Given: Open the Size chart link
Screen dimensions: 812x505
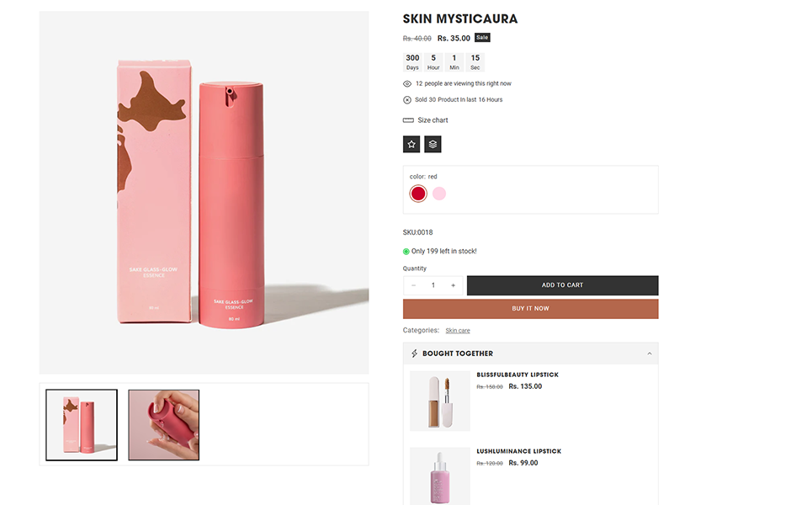Looking at the screenshot, I should [433, 120].
